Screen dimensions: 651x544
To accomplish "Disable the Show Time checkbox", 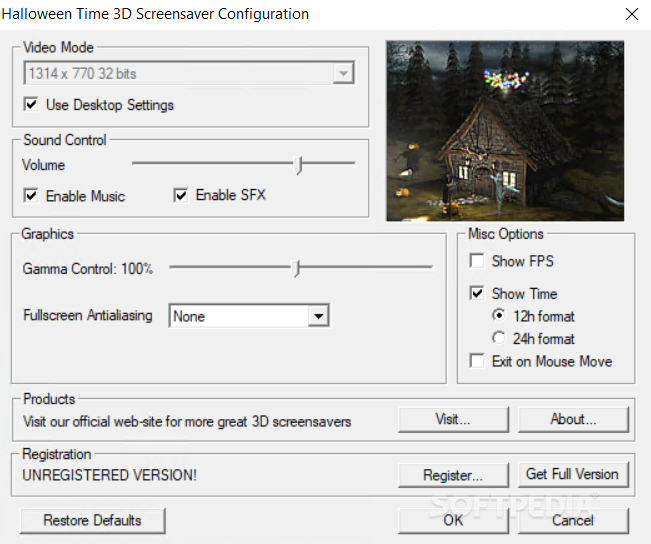I will click(477, 293).
